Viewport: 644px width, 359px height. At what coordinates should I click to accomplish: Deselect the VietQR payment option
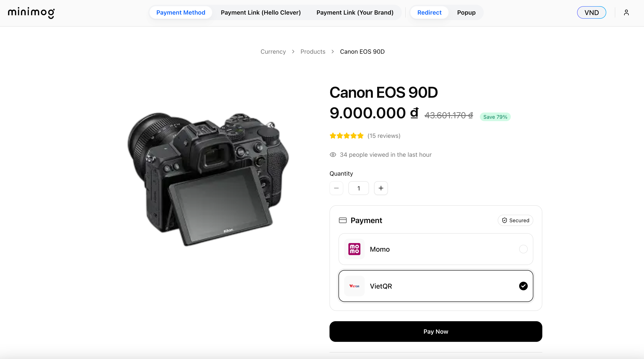point(523,286)
